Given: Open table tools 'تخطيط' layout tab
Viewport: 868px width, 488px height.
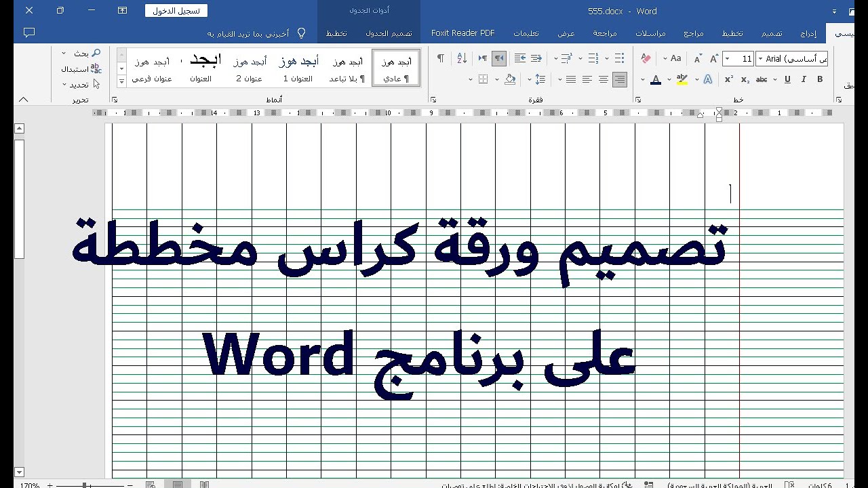Looking at the screenshot, I should tap(336, 33).
